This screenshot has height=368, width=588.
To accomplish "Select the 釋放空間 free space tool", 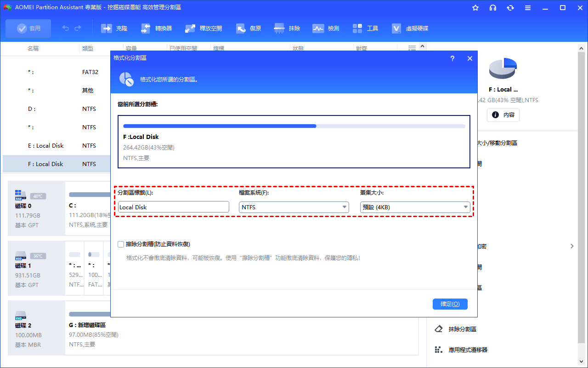I will tap(190, 29).
